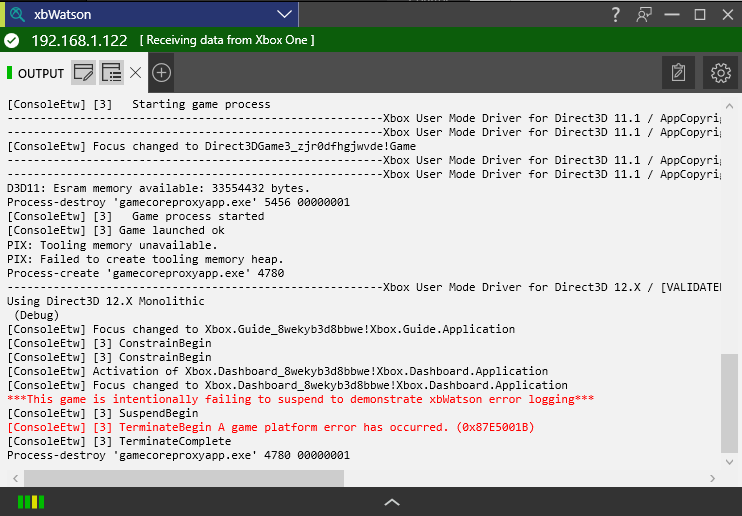This screenshot has width=742, height=516.
Task: Select the OUTPUT tab
Action: click(40, 73)
